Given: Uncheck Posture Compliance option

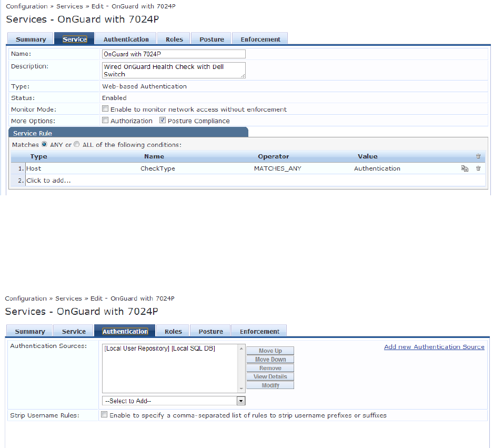Looking at the screenshot, I should 163,121.
